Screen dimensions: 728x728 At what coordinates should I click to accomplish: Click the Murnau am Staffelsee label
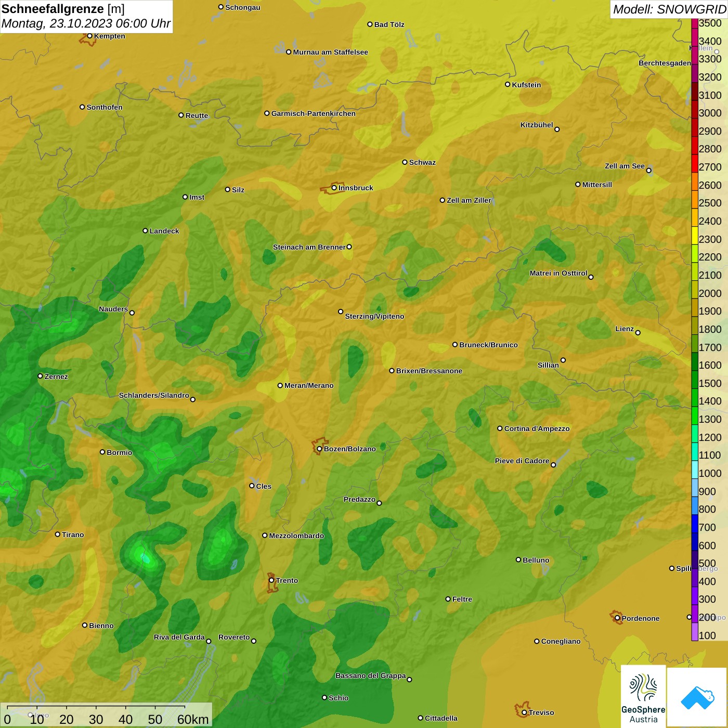tap(330, 52)
